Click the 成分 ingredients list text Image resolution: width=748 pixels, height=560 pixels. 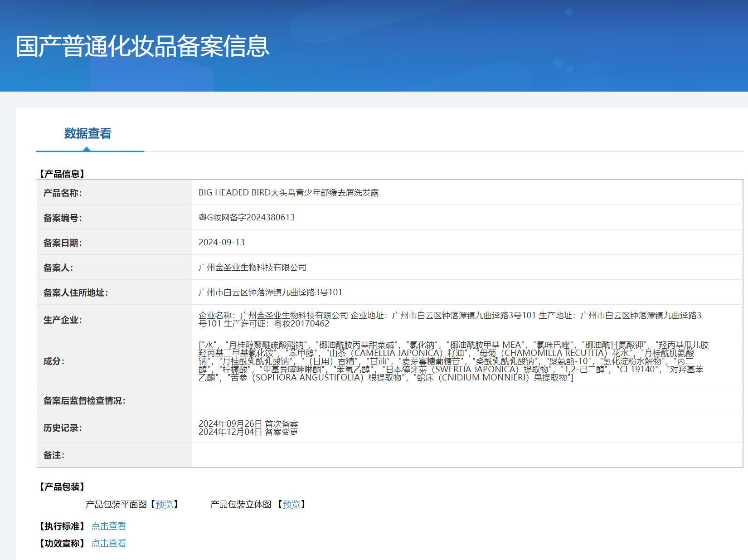tap(453, 361)
